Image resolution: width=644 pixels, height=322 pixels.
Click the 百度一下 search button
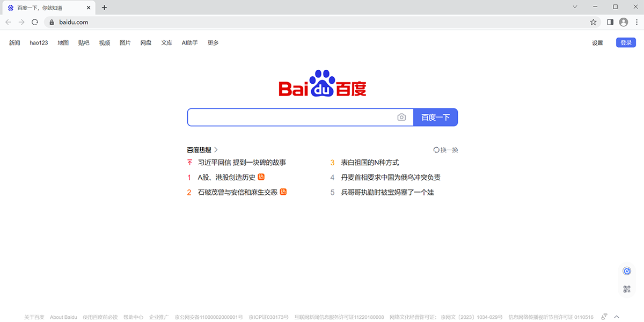(435, 117)
